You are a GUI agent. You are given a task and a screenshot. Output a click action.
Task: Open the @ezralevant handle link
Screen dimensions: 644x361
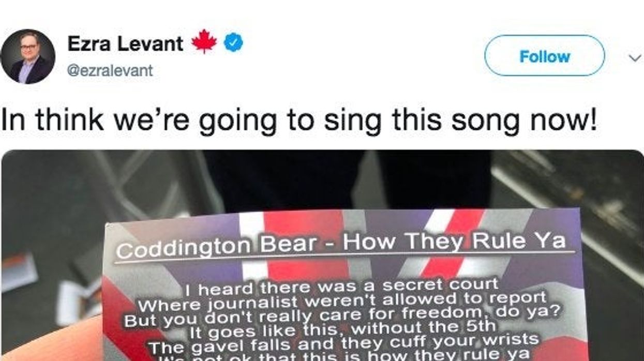(x=110, y=70)
